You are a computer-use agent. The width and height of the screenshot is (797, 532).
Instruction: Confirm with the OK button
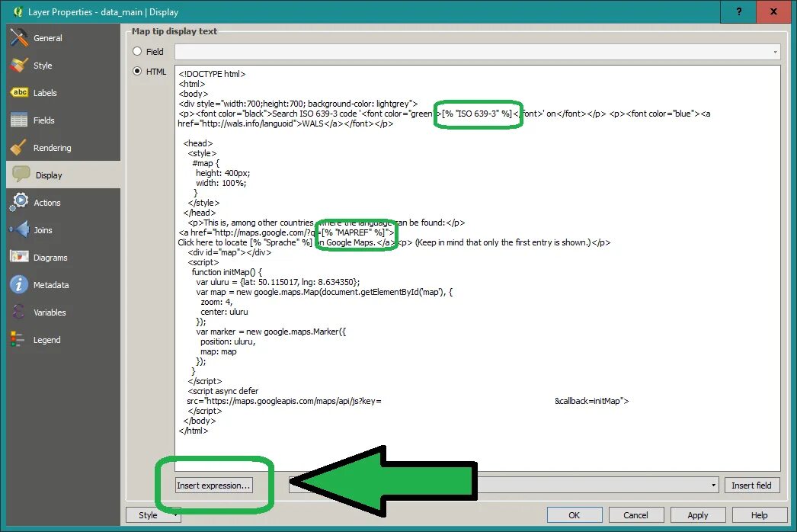click(575, 515)
